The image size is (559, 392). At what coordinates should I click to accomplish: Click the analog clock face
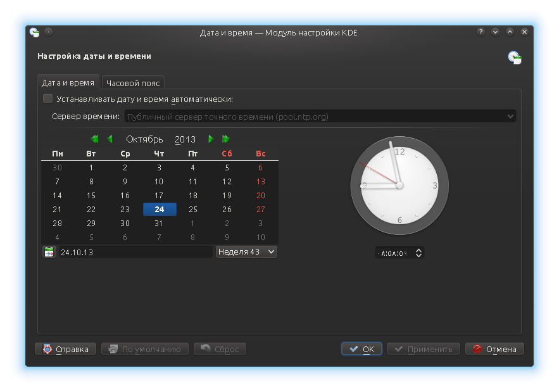[x=399, y=185]
